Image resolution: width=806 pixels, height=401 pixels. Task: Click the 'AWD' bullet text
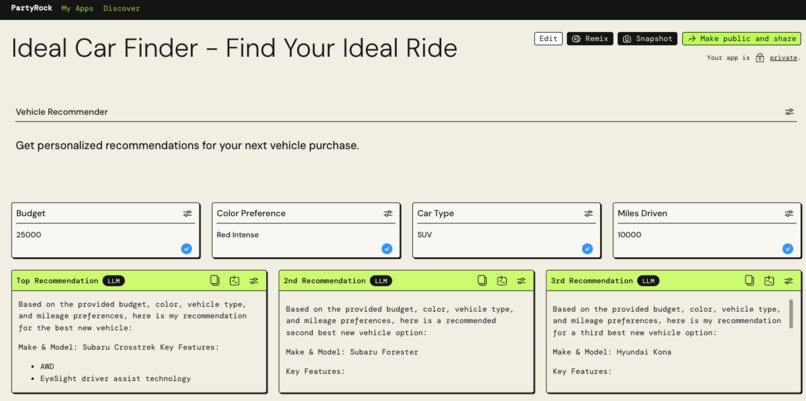47,367
